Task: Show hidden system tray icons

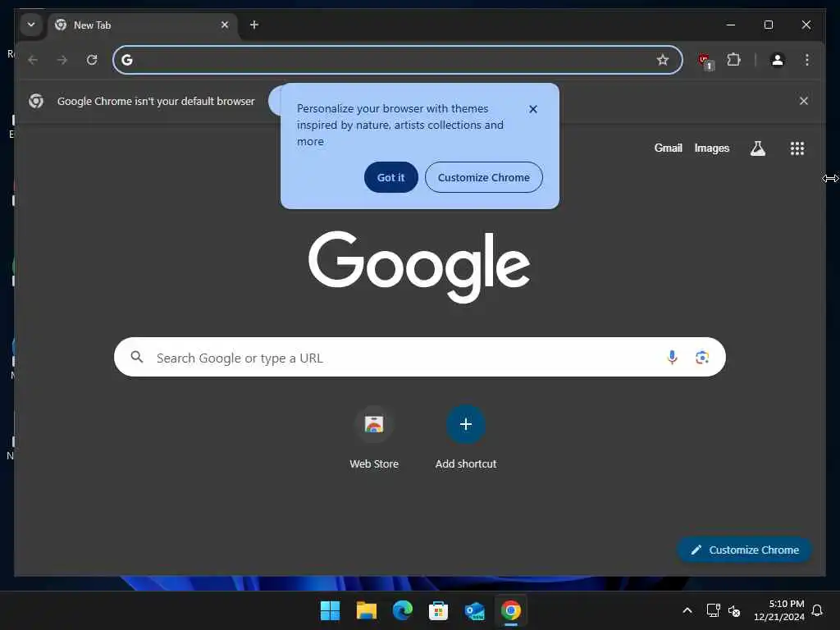Action: tap(687, 610)
